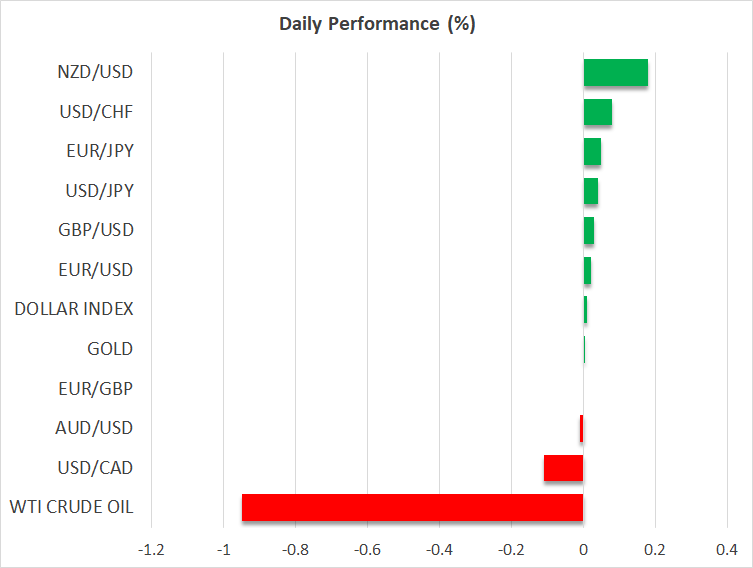Click the 0 value on horizontal axis
The height and width of the screenshot is (568, 753).
(583, 549)
